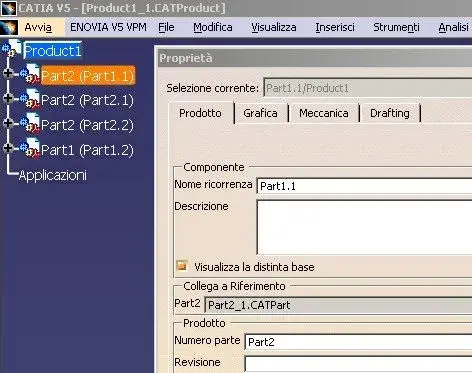
Task: Click the Product1 assembly icon in tree
Action: tap(12, 48)
